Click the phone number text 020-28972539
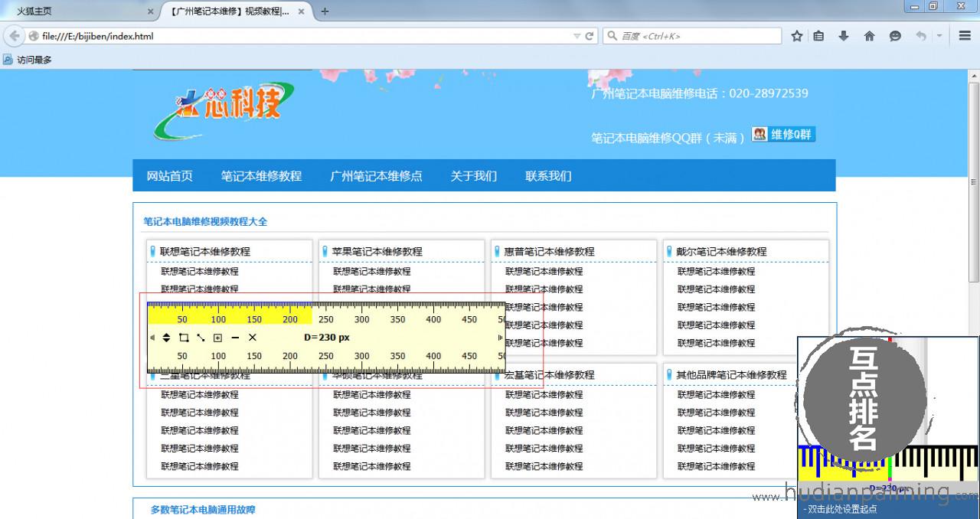Screen dimensions: 980x519 pyautogui.click(x=768, y=93)
